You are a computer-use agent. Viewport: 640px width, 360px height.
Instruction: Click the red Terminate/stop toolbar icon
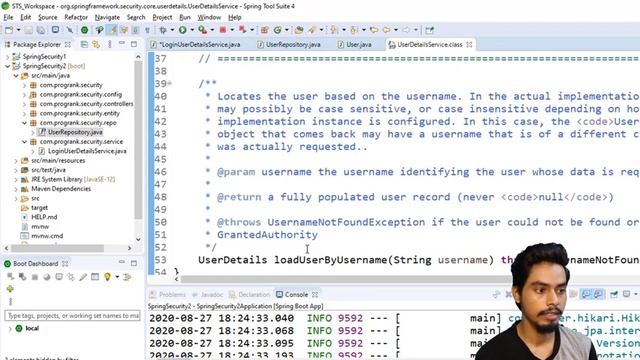[x=223, y=30]
